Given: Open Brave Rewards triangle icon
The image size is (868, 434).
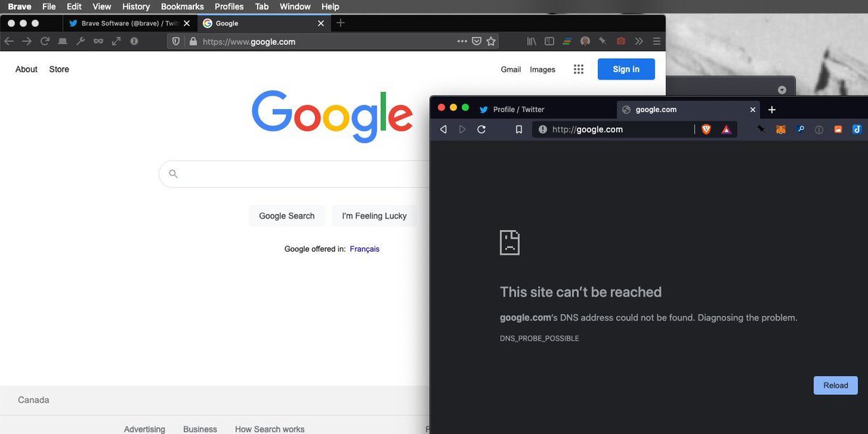Looking at the screenshot, I should (726, 129).
